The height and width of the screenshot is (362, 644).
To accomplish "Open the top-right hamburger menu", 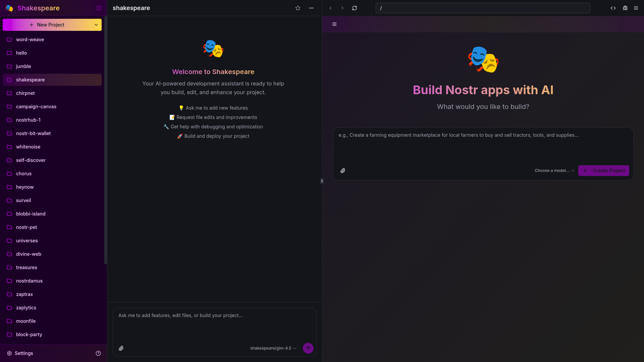I will [x=636, y=8].
